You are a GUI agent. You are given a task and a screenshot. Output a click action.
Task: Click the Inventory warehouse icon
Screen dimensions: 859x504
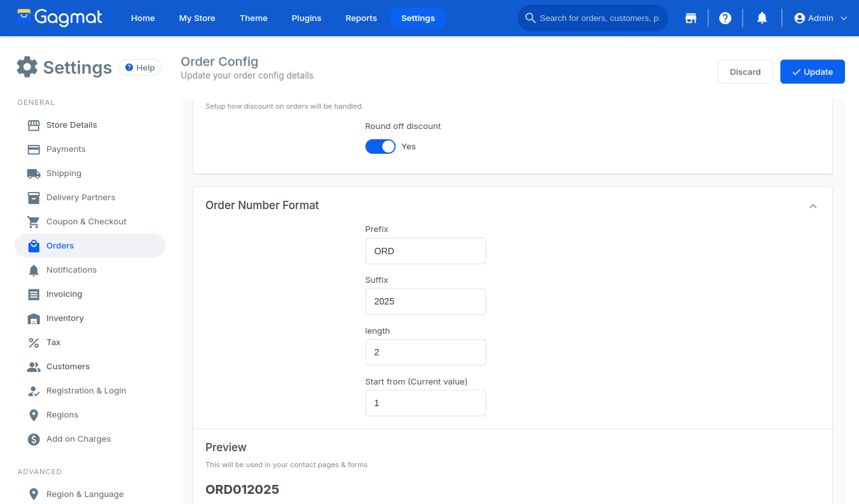[34, 318]
